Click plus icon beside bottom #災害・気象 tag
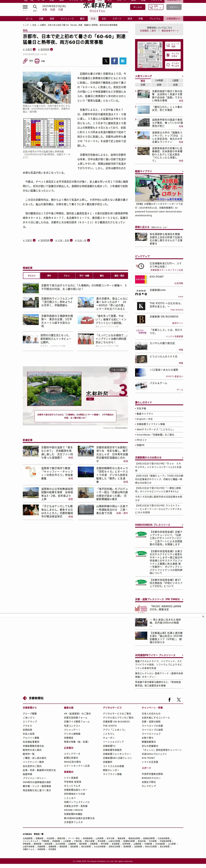 click(x=71, y=240)
